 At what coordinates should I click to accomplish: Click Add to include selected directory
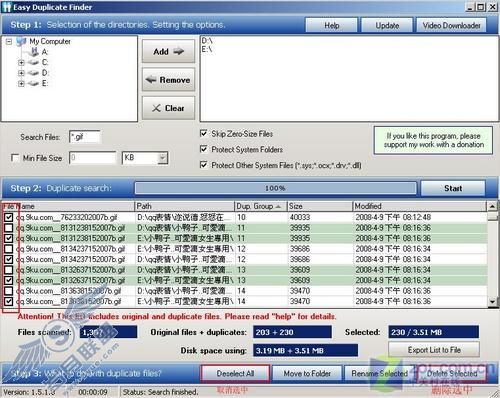[168, 51]
